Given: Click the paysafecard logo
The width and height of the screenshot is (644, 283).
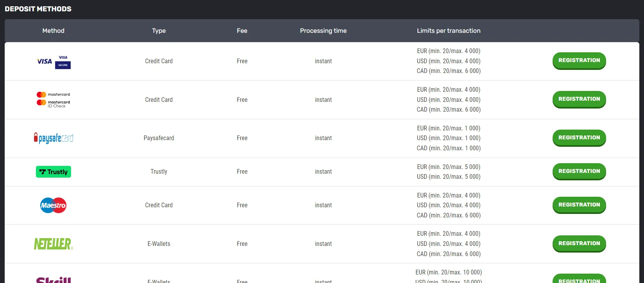Looking at the screenshot, I should point(54,138).
